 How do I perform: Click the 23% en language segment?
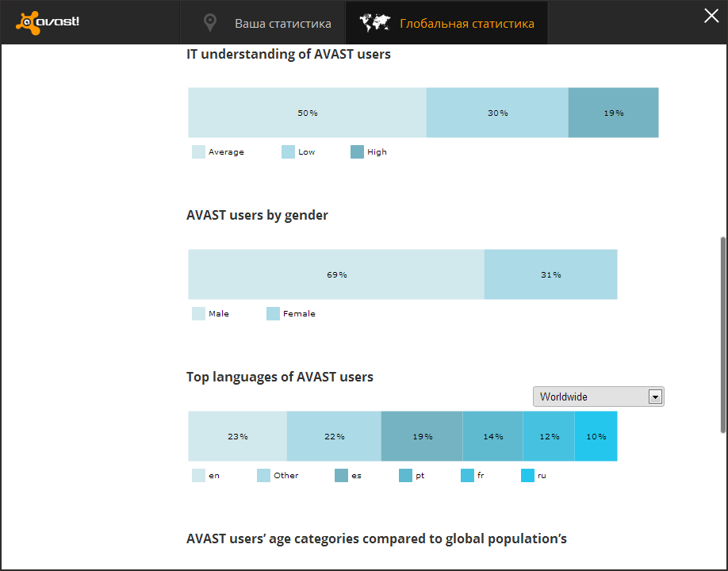237,436
